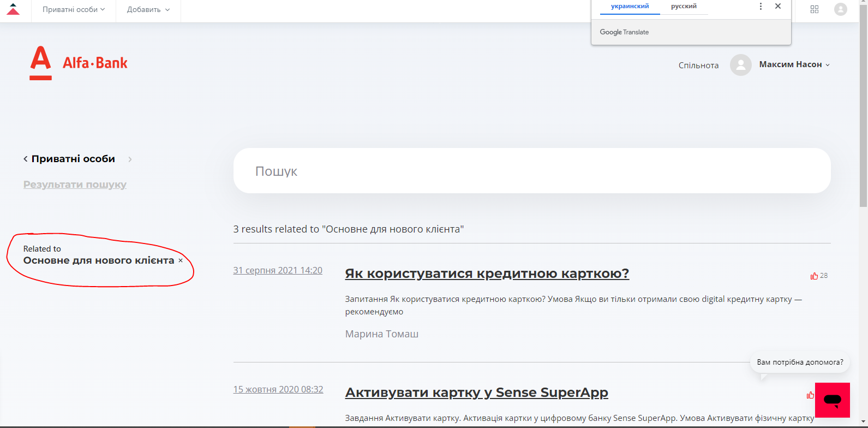The width and height of the screenshot is (868, 428).
Task: Expand the Приватні особи top dropdown
Action: [x=74, y=10]
